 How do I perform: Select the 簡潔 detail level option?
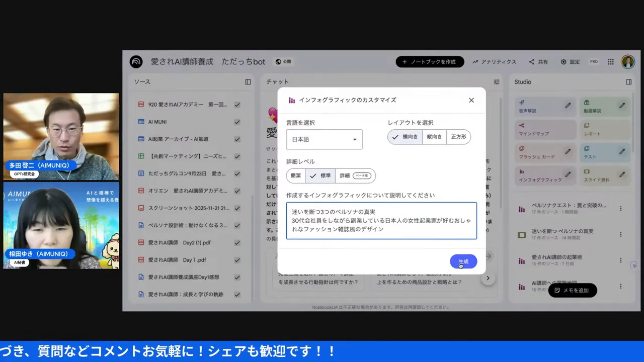point(295,175)
